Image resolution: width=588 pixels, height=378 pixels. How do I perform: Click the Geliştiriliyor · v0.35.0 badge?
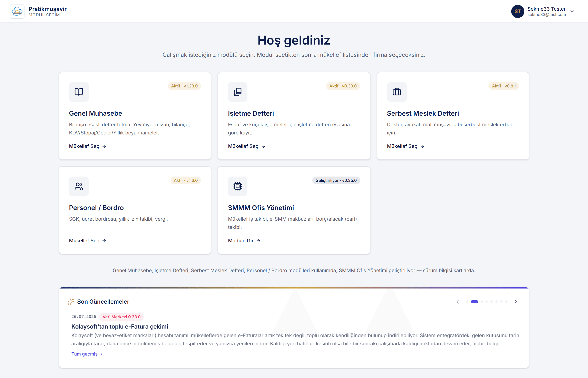[336, 180]
